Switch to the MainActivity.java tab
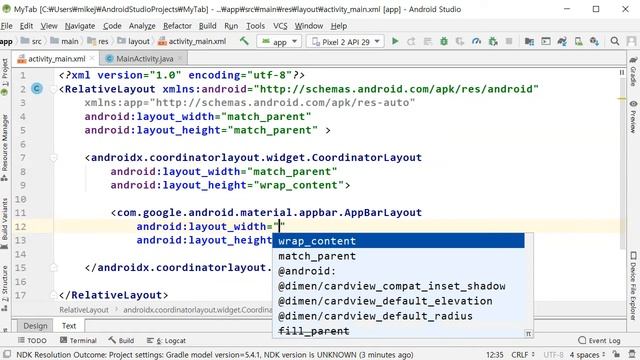Viewport: 640px width, 360px height. pyautogui.click(x=144, y=59)
